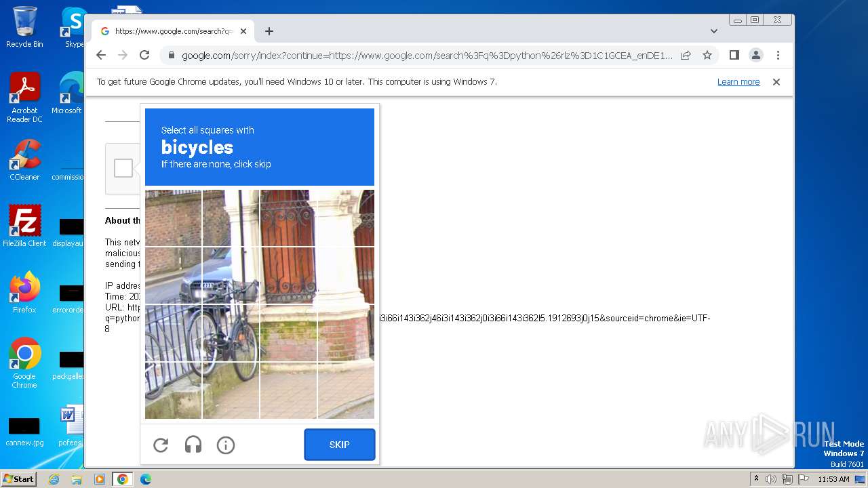Tick the "I'm not a robot" checkbox
Screen dimensions: 868x488
tap(123, 168)
